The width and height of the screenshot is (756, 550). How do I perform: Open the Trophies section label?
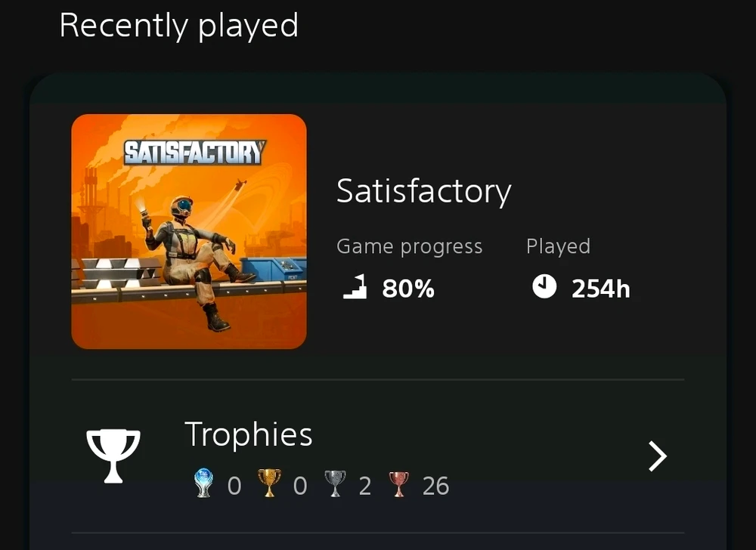[x=249, y=434]
